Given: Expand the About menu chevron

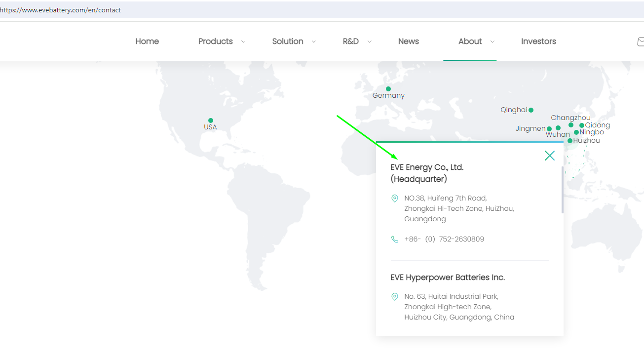Looking at the screenshot, I should pyautogui.click(x=492, y=42).
